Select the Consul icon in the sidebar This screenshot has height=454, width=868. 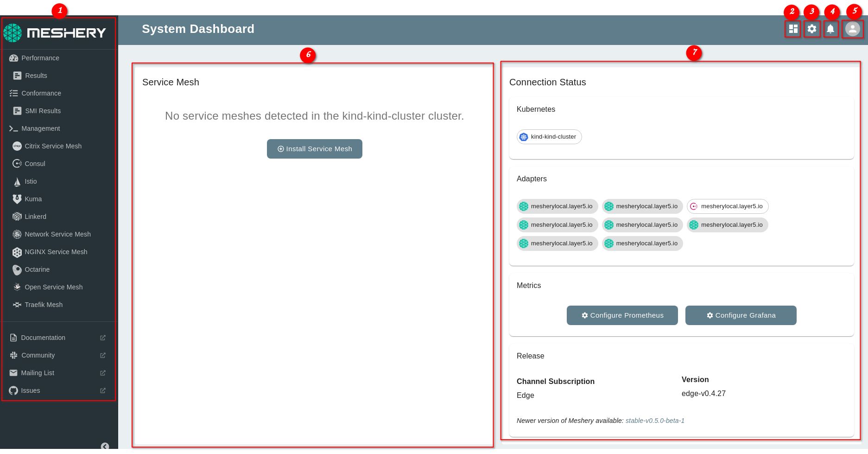coord(17,164)
